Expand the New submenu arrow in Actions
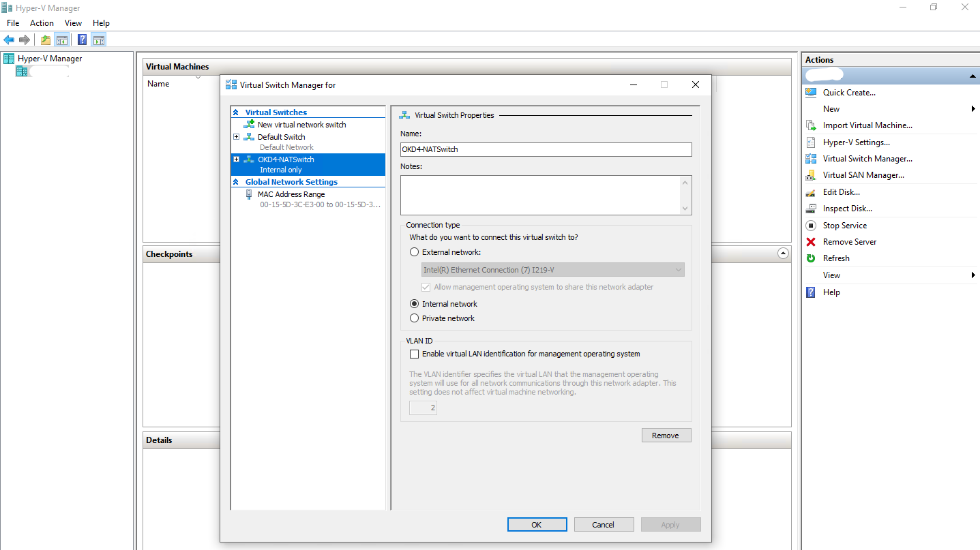 tap(973, 109)
